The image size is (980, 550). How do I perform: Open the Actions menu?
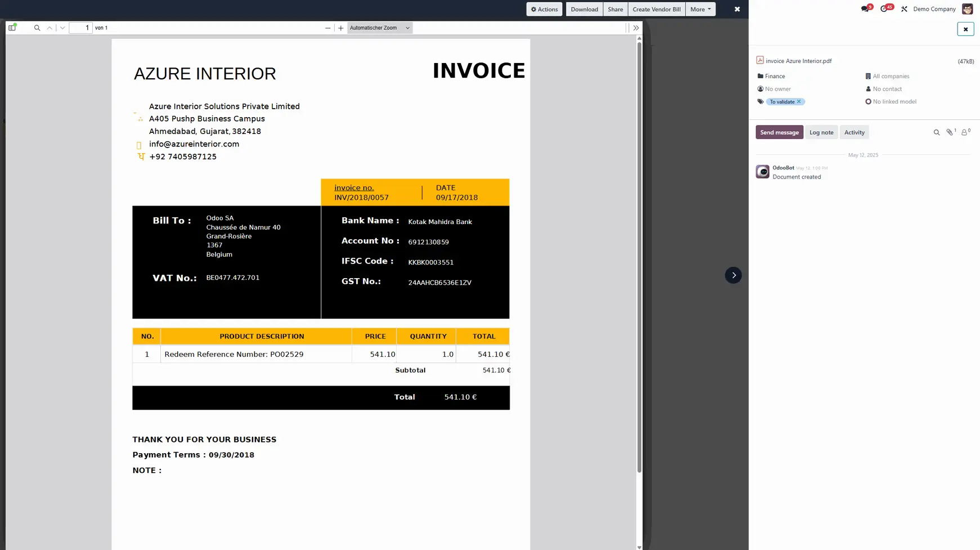click(544, 9)
